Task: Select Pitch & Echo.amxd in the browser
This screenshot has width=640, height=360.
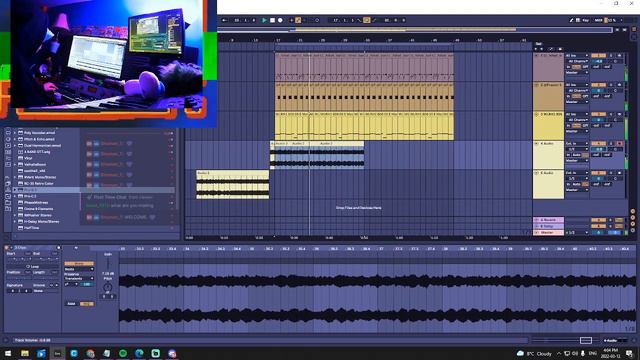Action: click(40, 139)
